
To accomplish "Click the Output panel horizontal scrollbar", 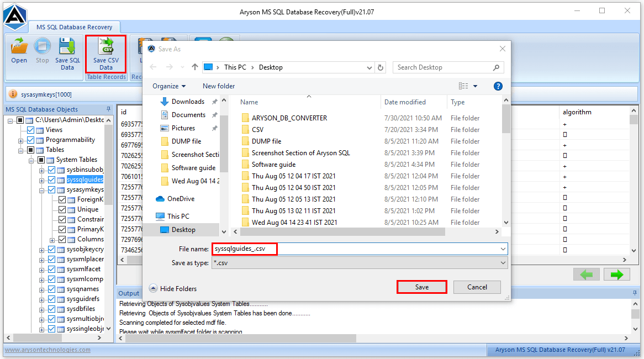I will (240, 338).
